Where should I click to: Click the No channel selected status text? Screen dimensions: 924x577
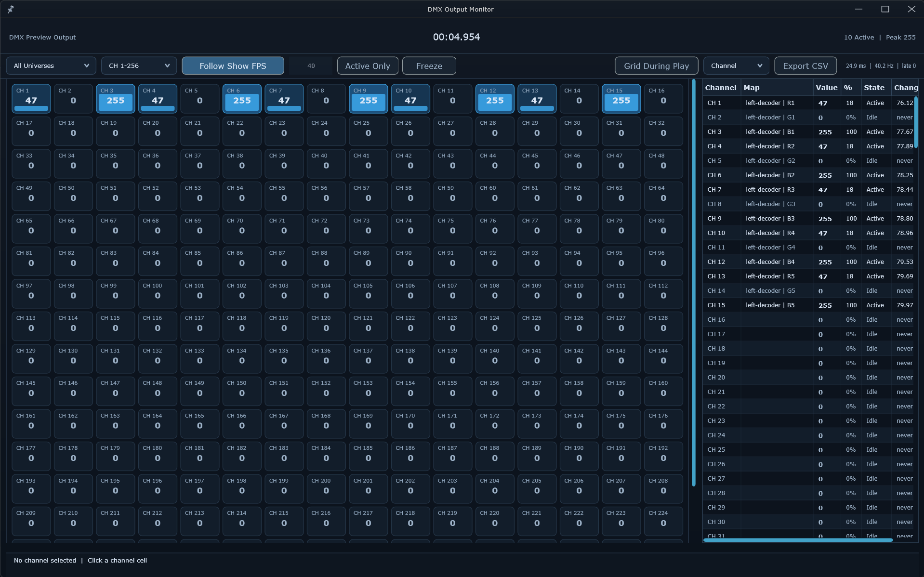45,560
